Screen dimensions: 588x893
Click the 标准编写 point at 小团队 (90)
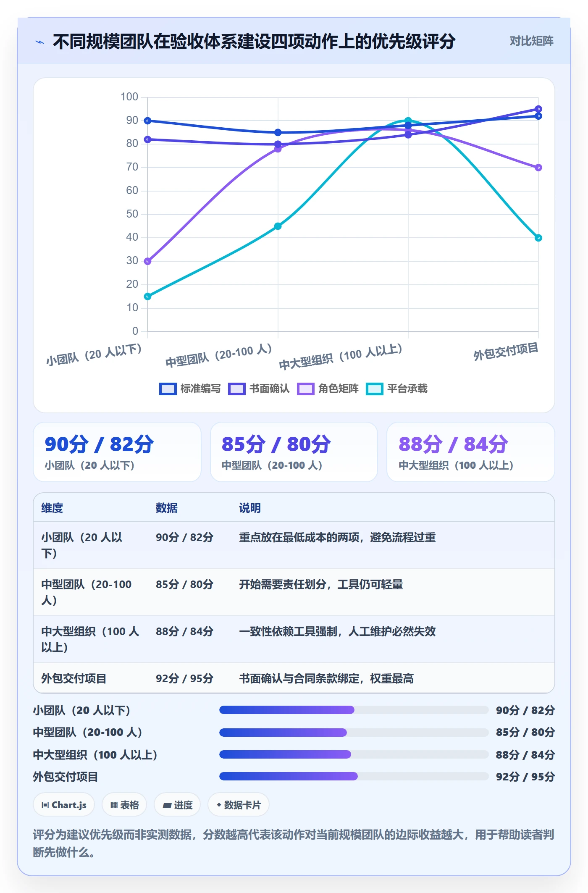pos(148,121)
